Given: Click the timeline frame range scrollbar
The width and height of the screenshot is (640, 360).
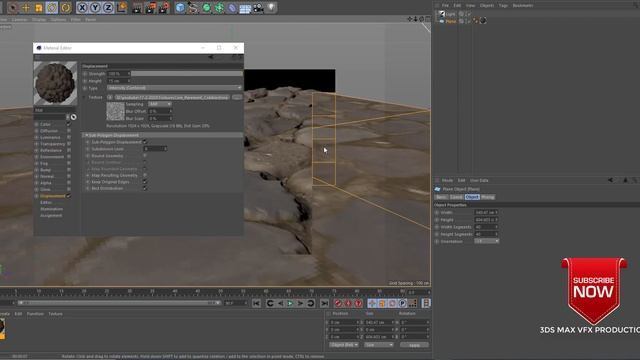Looking at the screenshot, I should [x=120, y=303].
